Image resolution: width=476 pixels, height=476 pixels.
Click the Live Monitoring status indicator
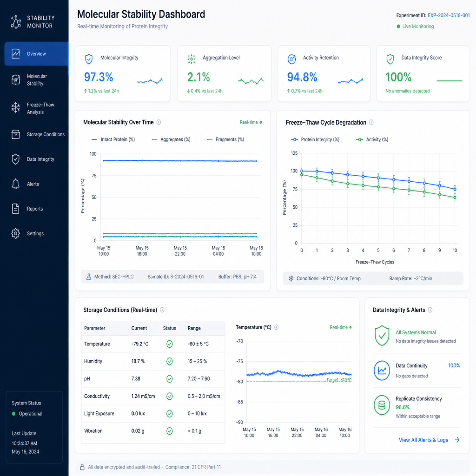coord(415,26)
